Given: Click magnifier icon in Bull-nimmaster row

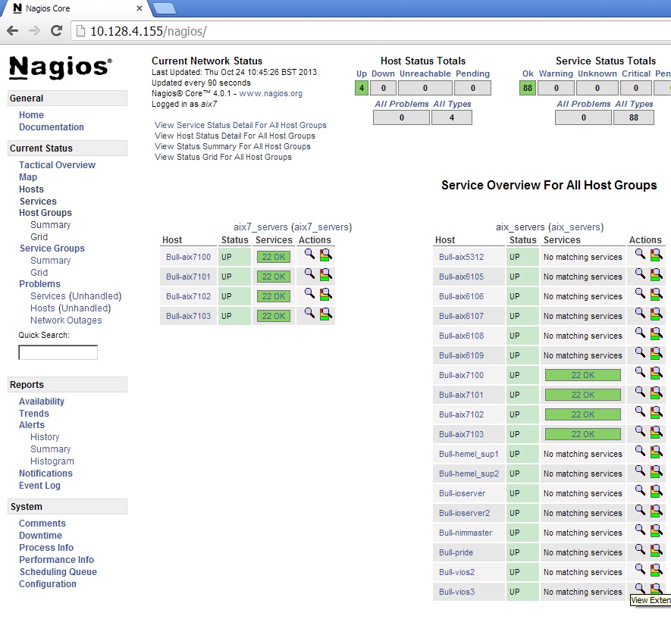Looking at the screenshot, I should [640, 530].
